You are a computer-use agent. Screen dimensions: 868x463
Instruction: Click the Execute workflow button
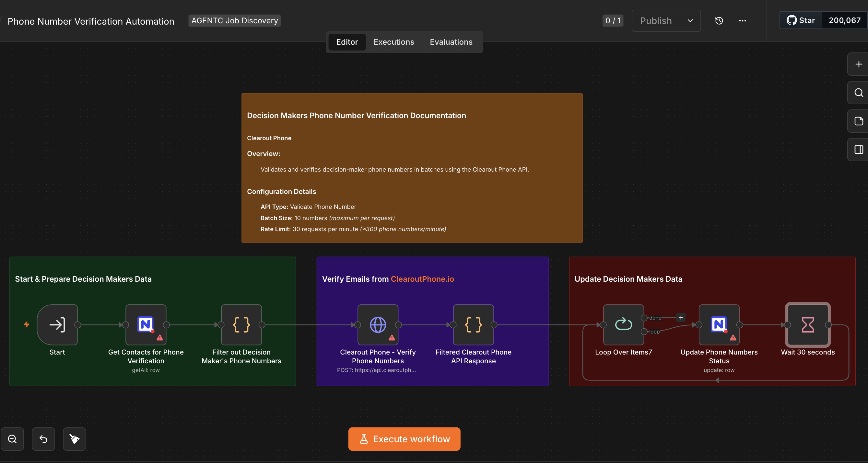coord(405,439)
